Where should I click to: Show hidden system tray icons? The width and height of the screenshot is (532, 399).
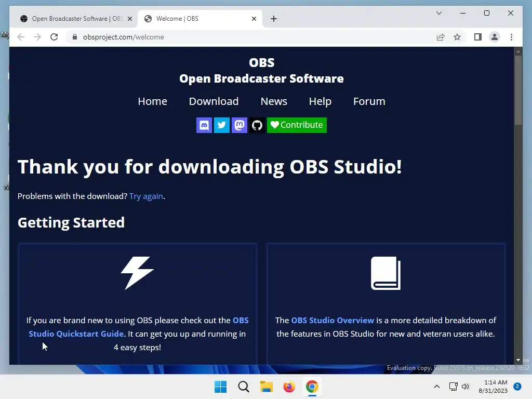click(437, 387)
